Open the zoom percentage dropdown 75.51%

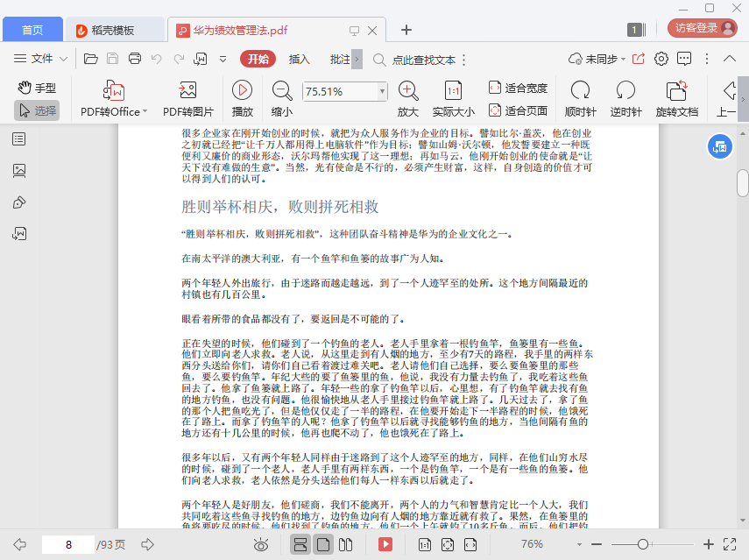tap(382, 91)
